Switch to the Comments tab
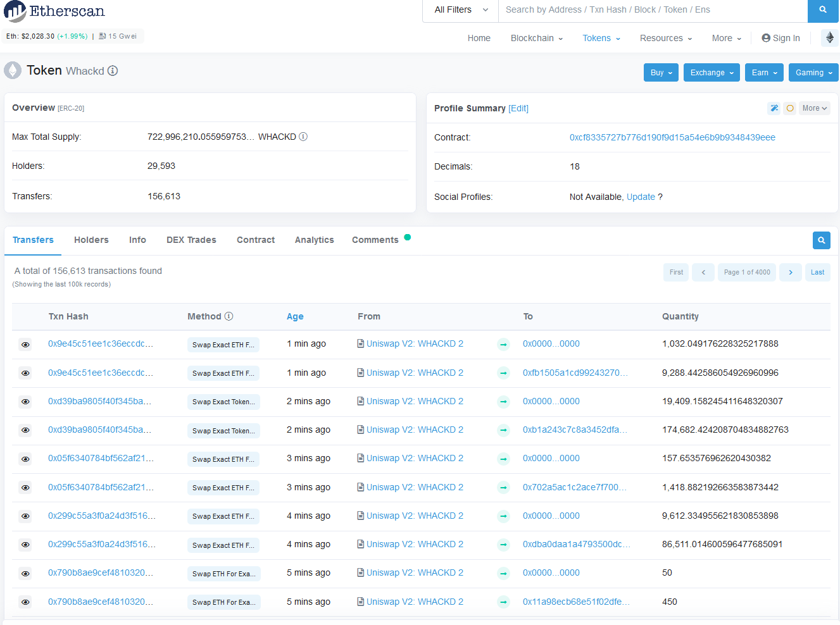Image resolution: width=840 pixels, height=625 pixels. coord(375,240)
